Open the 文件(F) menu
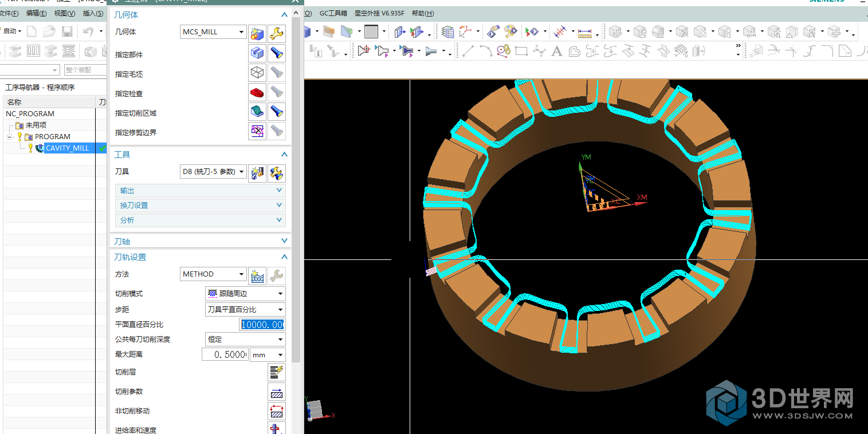This screenshot has height=434, width=868. point(9,13)
